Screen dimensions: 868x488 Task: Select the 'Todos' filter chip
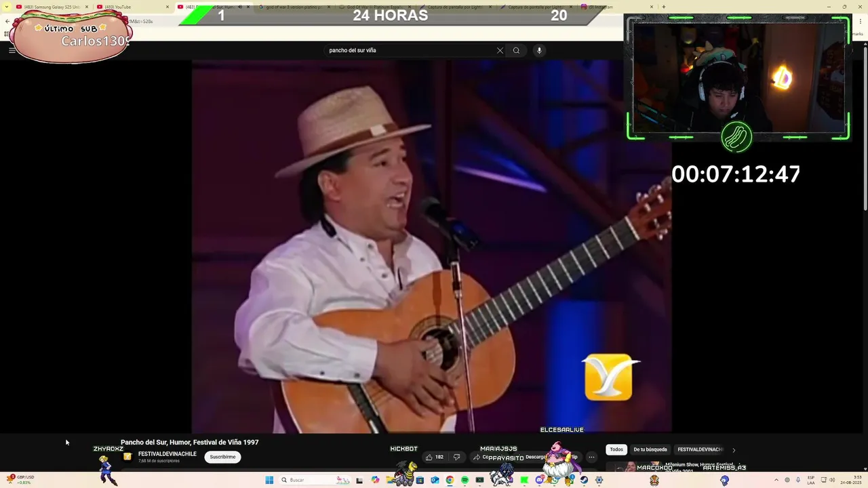click(x=616, y=449)
